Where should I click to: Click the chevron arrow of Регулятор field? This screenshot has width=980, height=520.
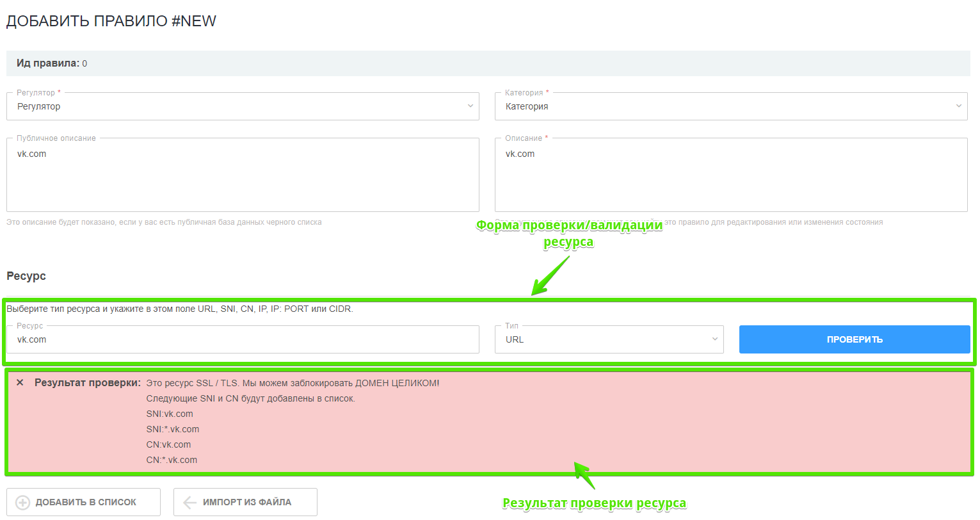click(x=470, y=106)
